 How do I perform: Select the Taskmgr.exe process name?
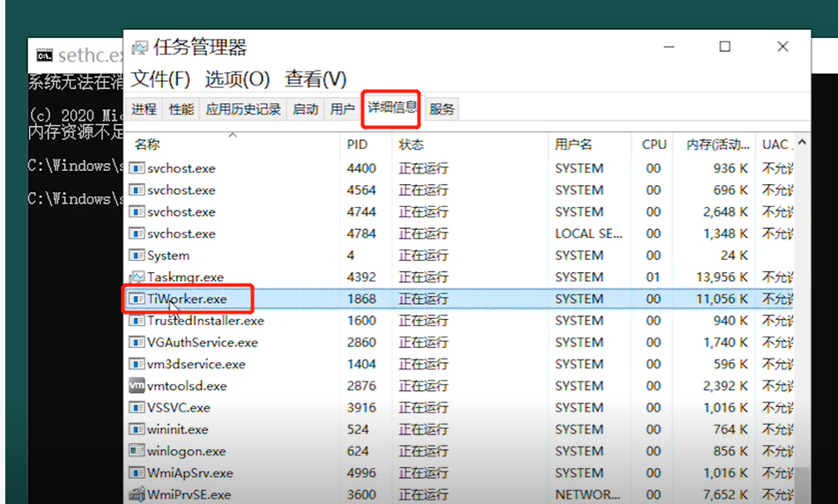click(185, 278)
